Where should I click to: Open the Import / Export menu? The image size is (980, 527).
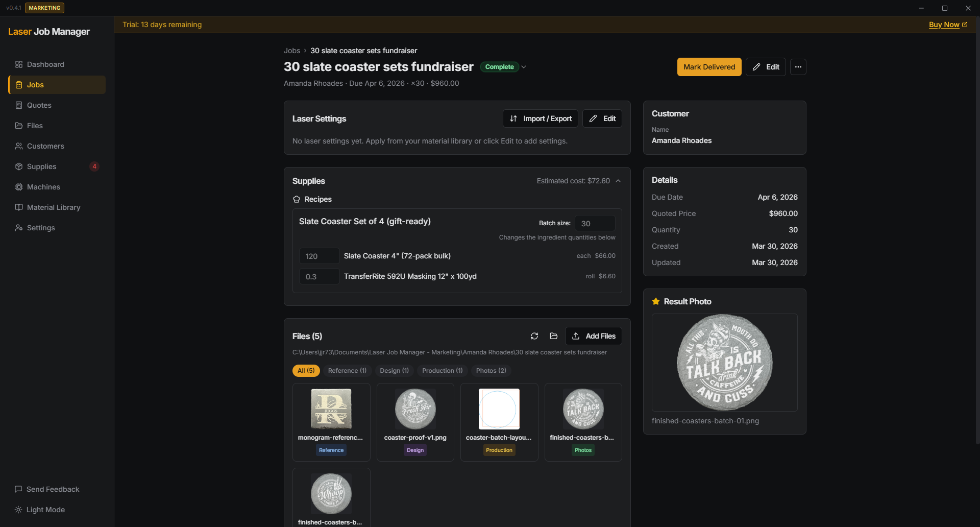click(540, 118)
